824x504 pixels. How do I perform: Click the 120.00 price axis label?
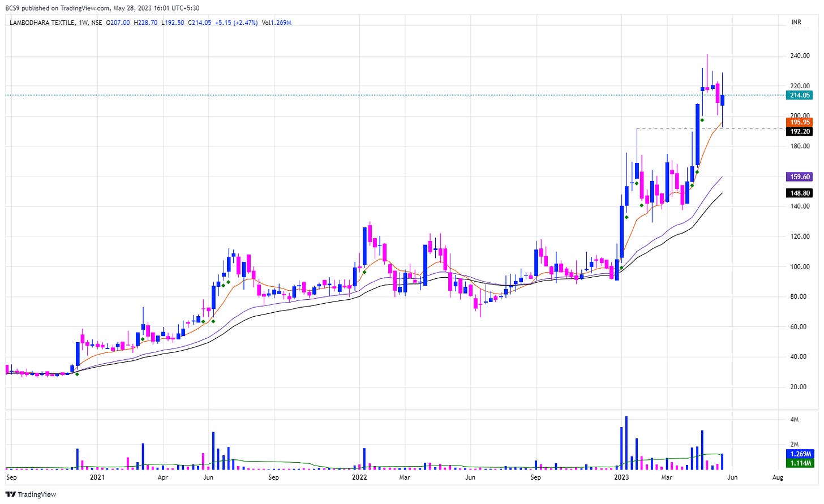point(800,236)
